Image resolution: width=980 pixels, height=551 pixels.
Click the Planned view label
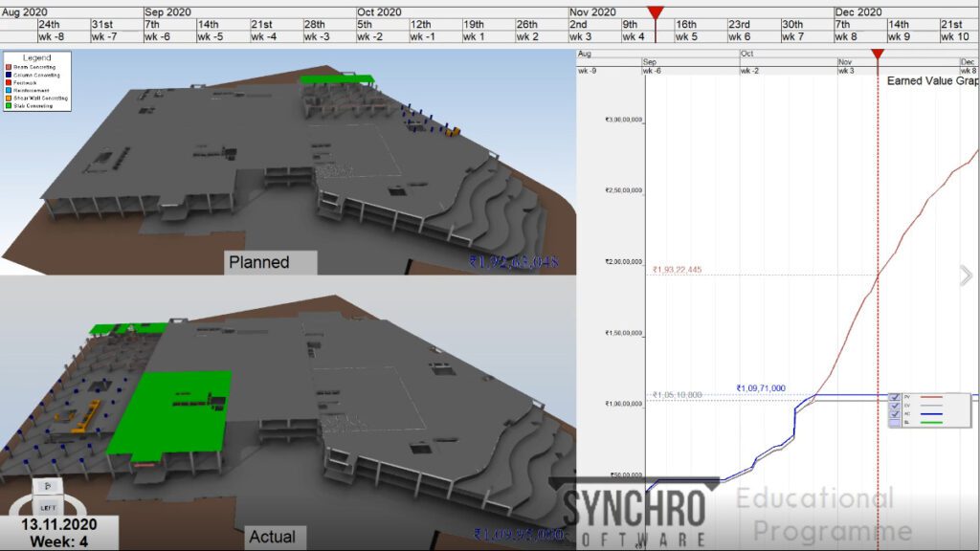pos(257,261)
